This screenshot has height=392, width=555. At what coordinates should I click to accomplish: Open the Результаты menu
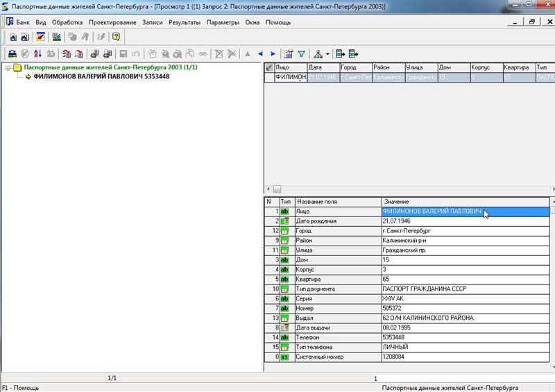[185, 22]
